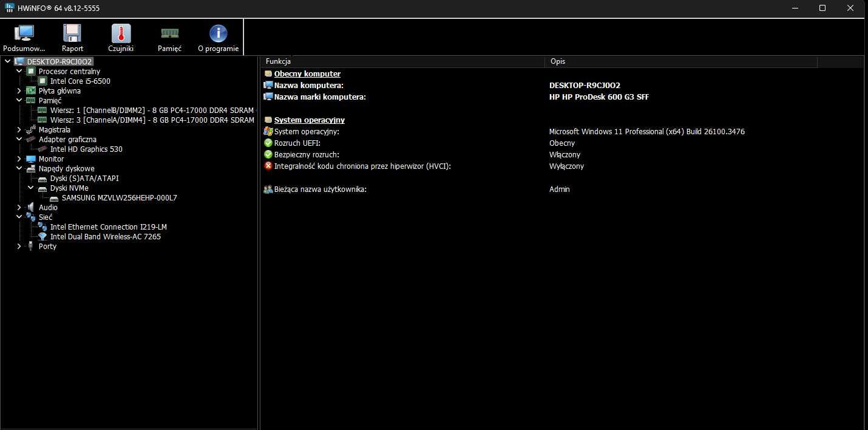This screenshot has height=430, width=868.
Task: Expand the Magistrala node
Action: [19, 129]
